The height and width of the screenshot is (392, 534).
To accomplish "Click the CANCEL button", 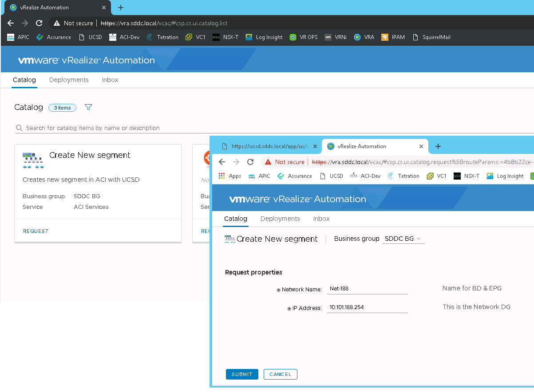I will click(x=280, y=374).
